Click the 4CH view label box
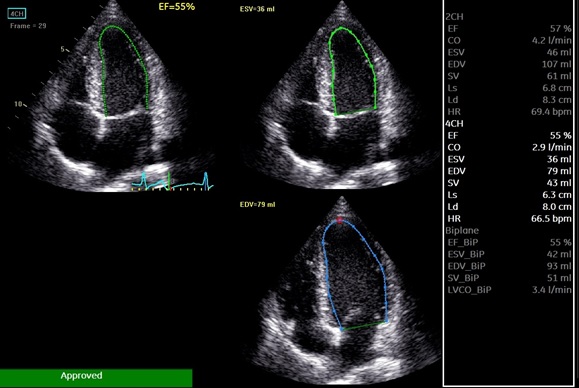The width and height of the screenshot is (579, 388). (17, 14)
